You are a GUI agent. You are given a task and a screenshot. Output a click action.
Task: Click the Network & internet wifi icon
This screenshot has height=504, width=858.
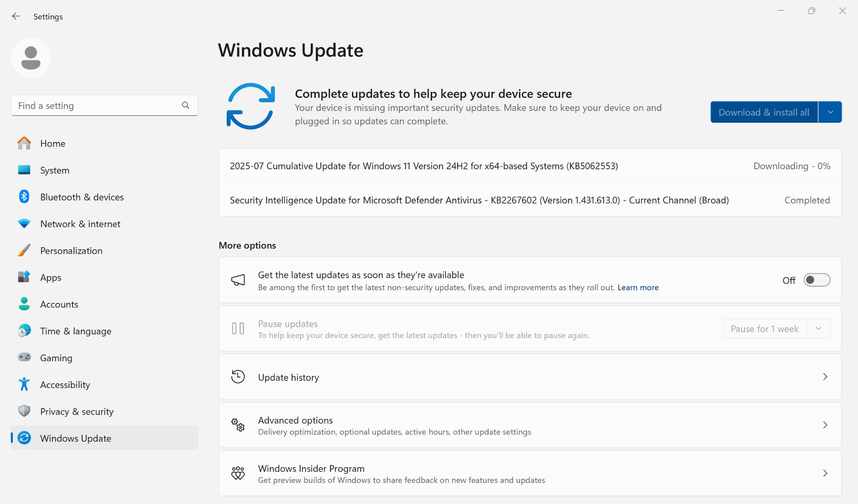point(24,224)
